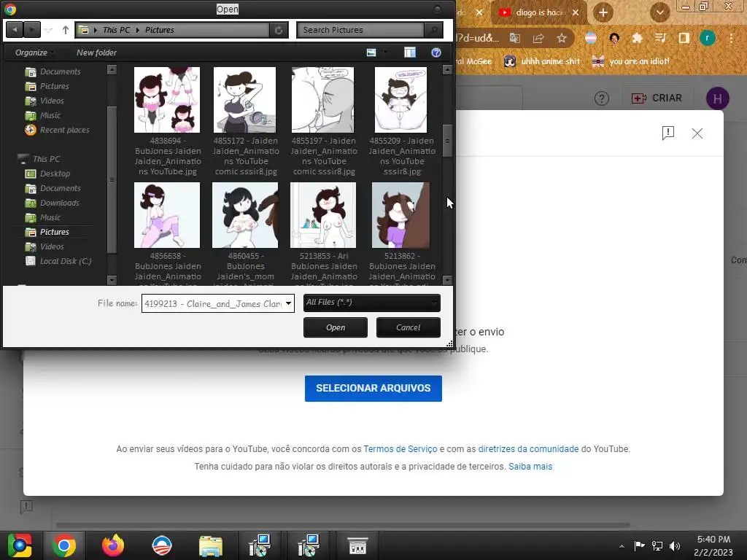Change the view layout icon
Viewport: 747px width, 560px height.
[371, 52]
